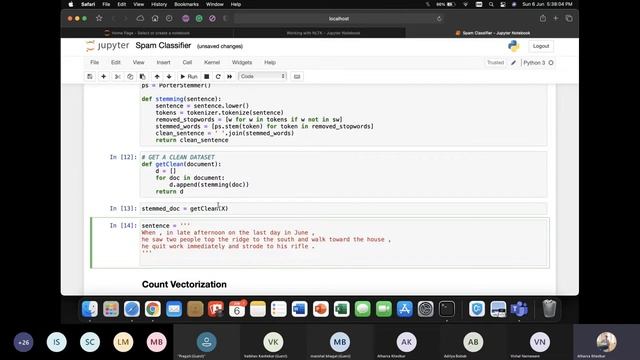Click the localhost address bar
The height and width of the screenshot is (360, 640).
tap(339, 18)
